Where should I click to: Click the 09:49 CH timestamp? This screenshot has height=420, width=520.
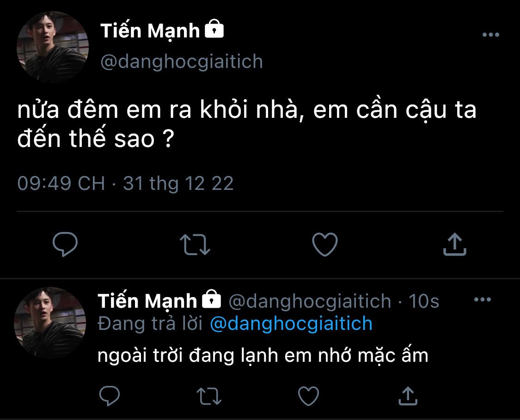click(61, 183)
